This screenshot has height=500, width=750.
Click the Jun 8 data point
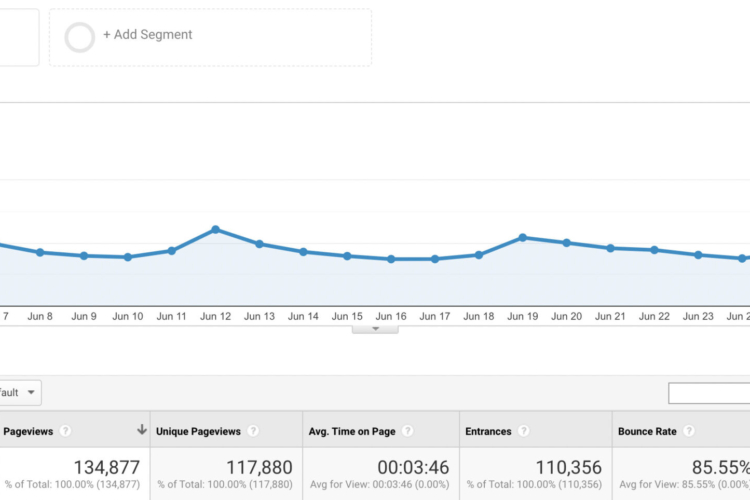(40, 252)
